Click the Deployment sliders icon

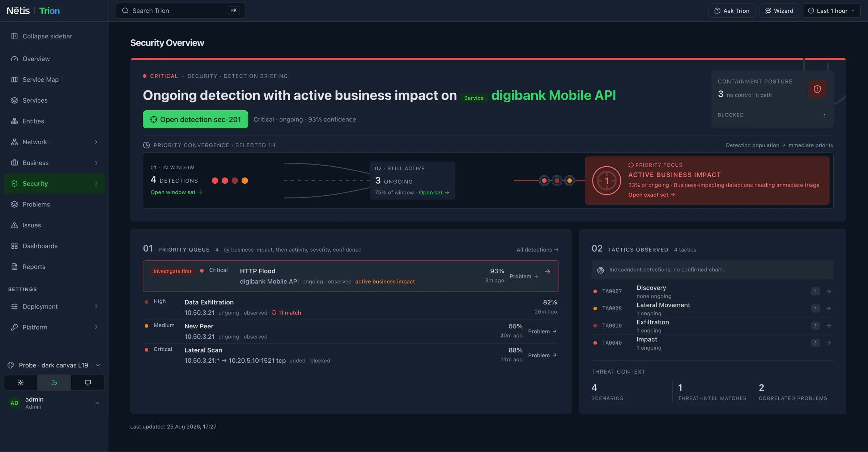pyautogui.click(x=14, y=307)
